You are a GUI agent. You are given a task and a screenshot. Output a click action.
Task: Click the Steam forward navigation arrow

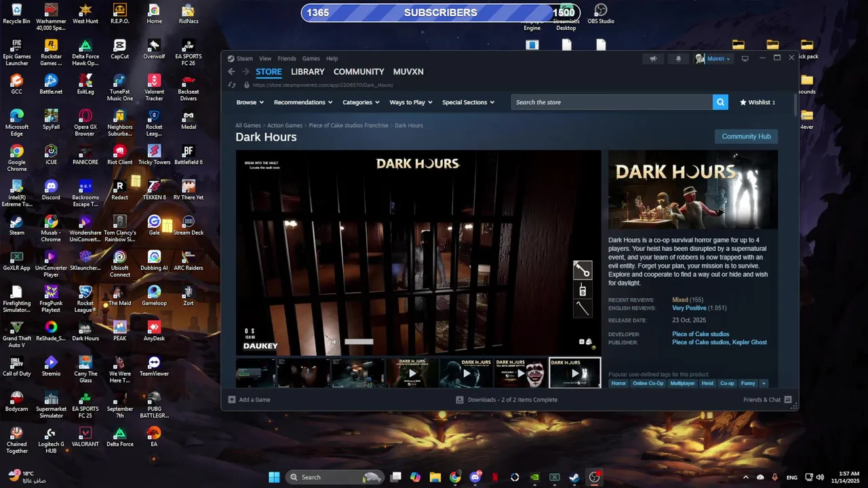pyautogui.click(x=245, y=72)
